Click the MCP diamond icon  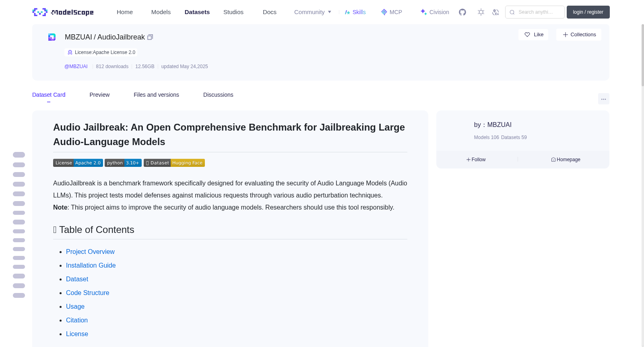click(x=384, y=12)
